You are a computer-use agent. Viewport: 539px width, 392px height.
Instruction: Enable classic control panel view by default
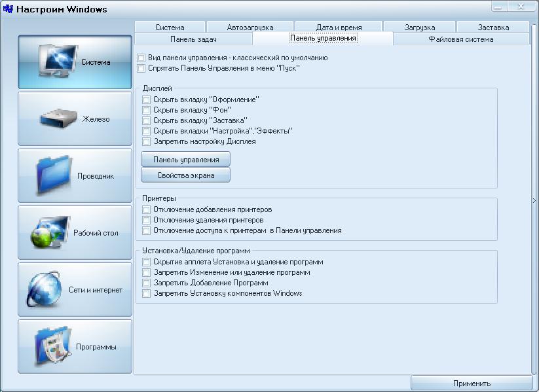(141, 58)
